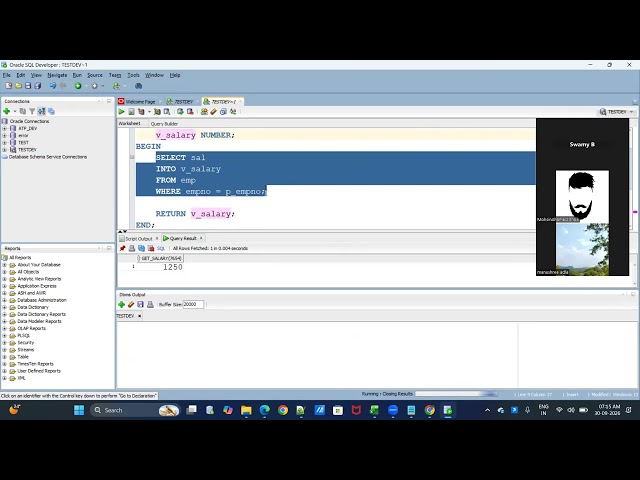Click the Clear eraser icon in worksheet toolbar
The height and width of the screenshot is (480, 640).
[x=213, y=111]
